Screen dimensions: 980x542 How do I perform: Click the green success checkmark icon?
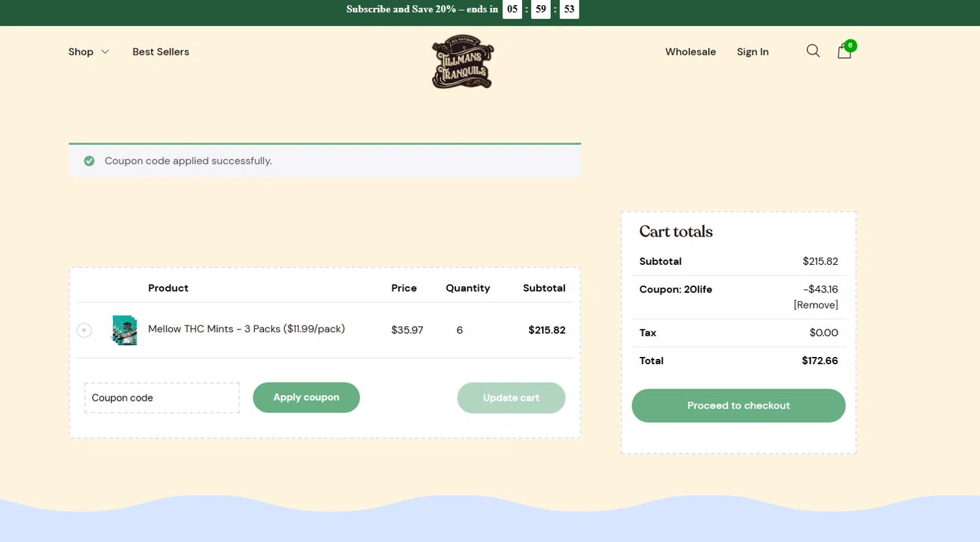click(x=89, y=161)
